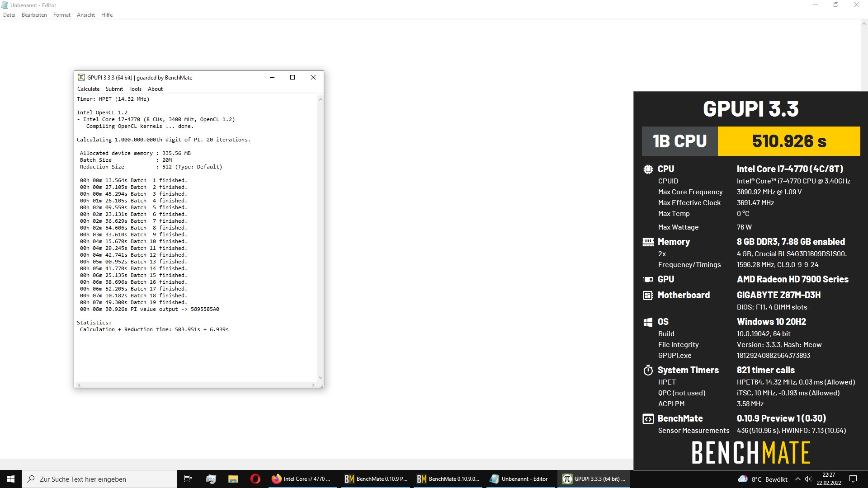Click the Windows 10 20H2 text
The height and width of the screenshot is (488, 868).
click(x=771, y=322)
